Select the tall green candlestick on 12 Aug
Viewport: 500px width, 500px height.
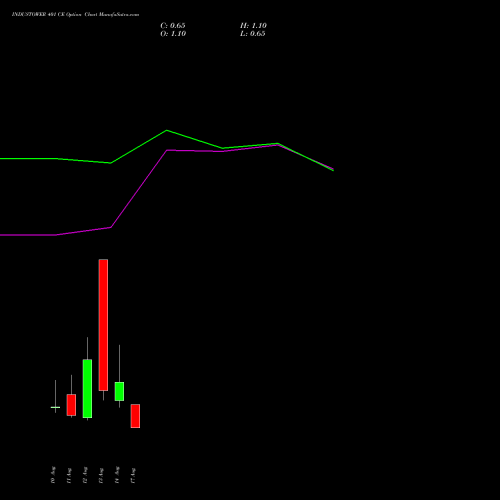pyautogui.click(x=87, y=388)
